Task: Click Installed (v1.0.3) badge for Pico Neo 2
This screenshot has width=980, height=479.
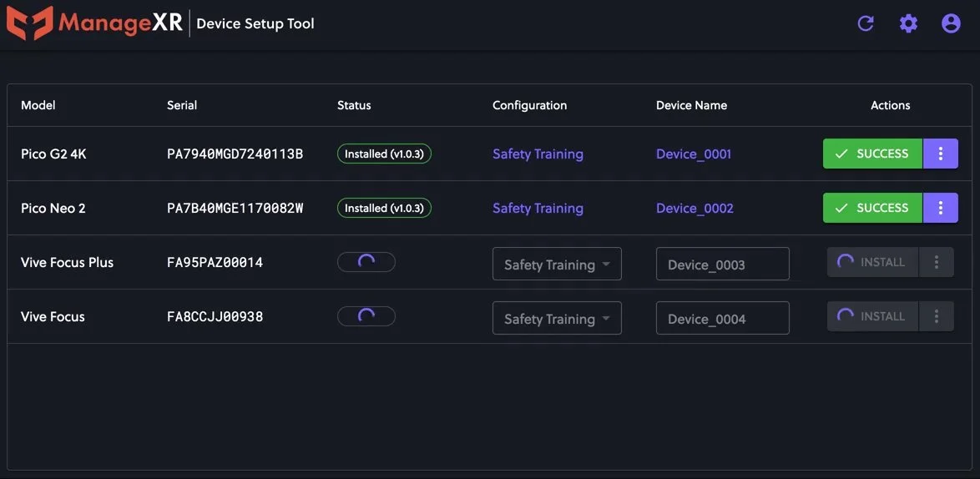Action: pyautogui.click(x=384, y=208)
